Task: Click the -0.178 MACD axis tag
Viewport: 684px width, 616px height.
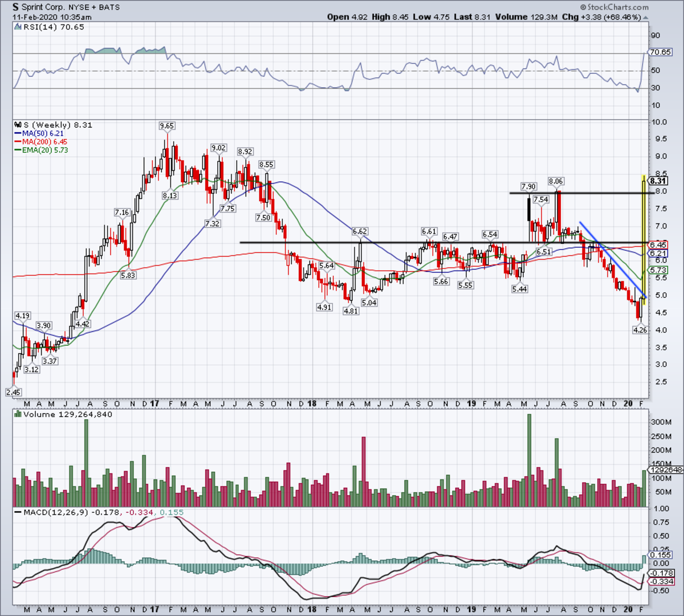Action: pyautogui.click(x=662, y=573)
